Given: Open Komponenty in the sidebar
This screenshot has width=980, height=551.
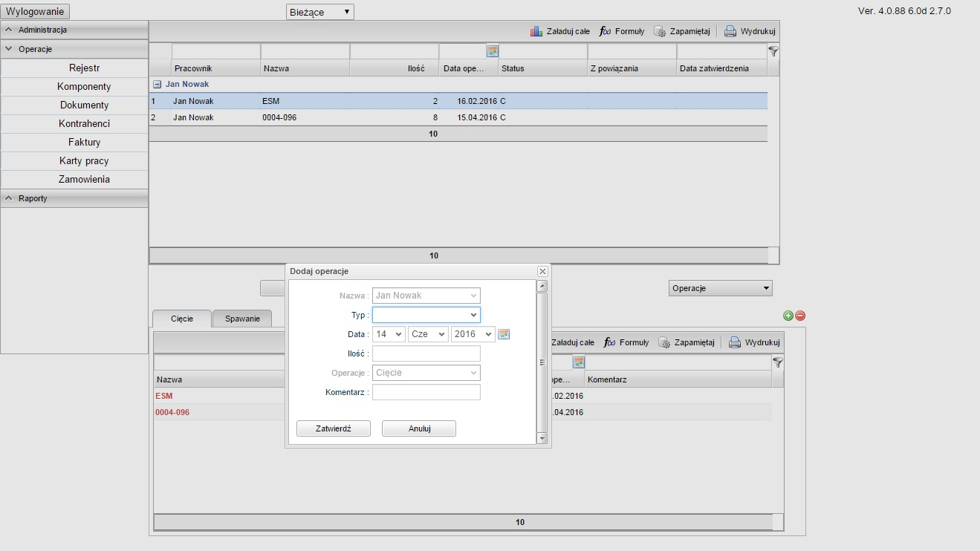Looking at the screenshot, I should click(85, 87).
